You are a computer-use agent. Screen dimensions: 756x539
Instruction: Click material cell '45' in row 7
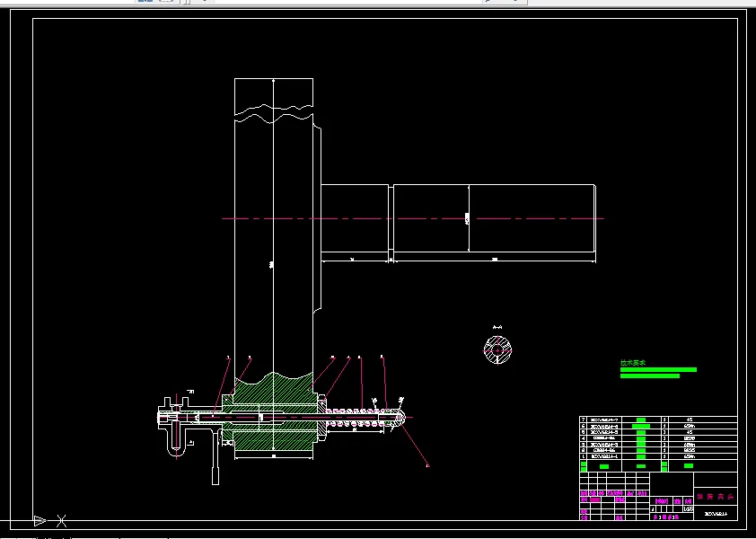(x=689, y=420)
